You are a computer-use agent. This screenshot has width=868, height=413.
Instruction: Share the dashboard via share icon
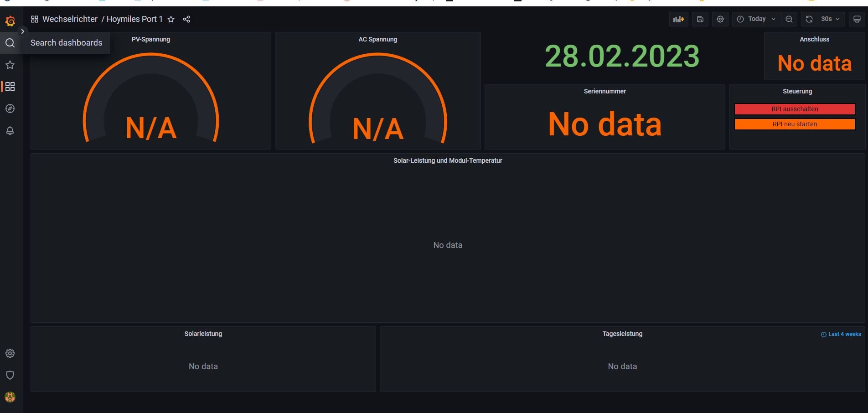pos(186,19)
